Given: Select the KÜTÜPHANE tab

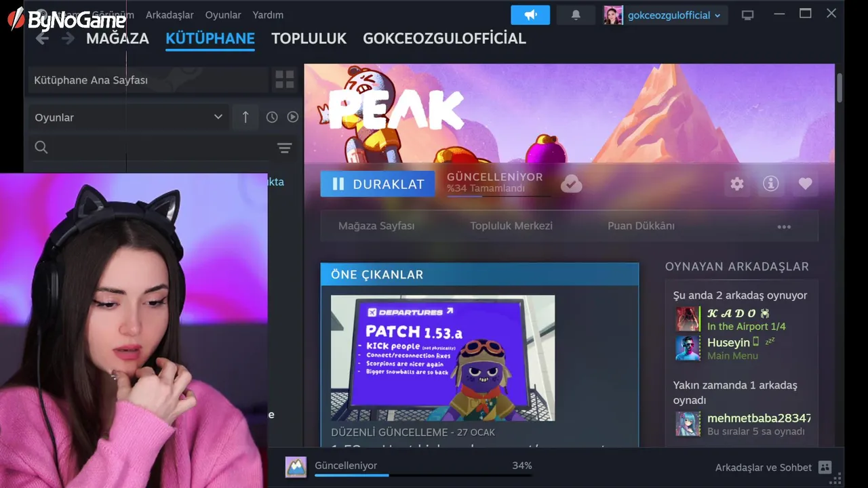Looking at the screenshot, I should coord(210,39).
